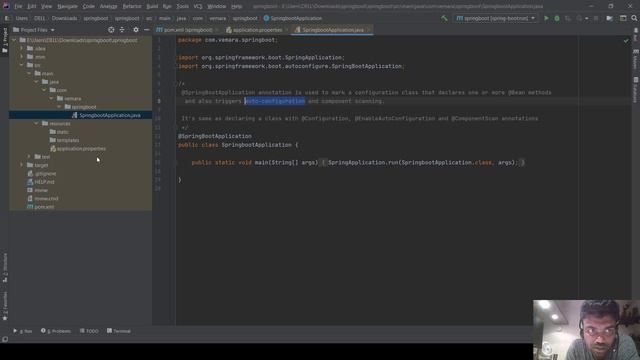Image resolution: width=640 pixels, height=360 pixels.
Task: Run the springboot configuration with green play
Action: [x=546, y=18]
